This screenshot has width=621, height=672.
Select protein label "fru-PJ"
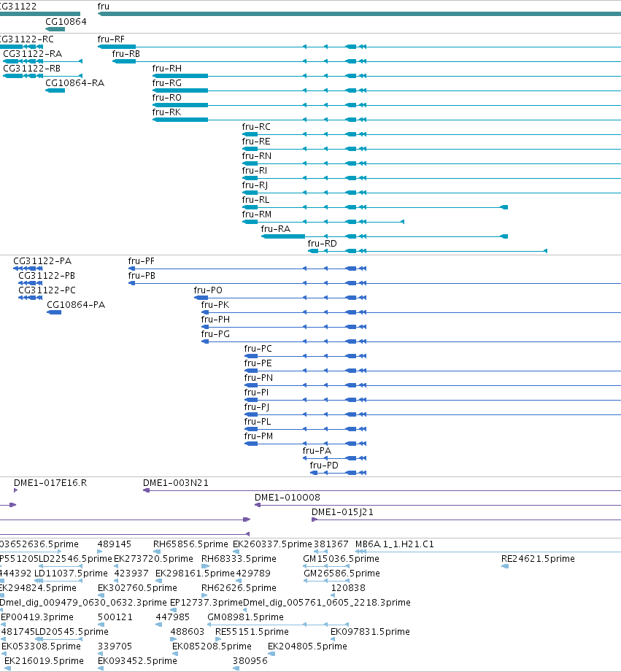(x=257, y=407)
